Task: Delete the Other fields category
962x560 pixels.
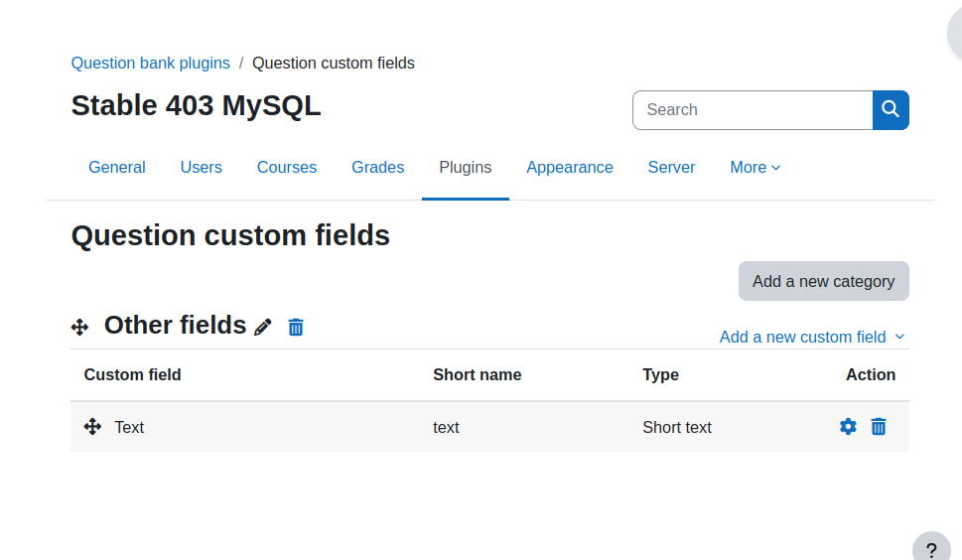Action: pyautogui.click(x=296, y=327)
